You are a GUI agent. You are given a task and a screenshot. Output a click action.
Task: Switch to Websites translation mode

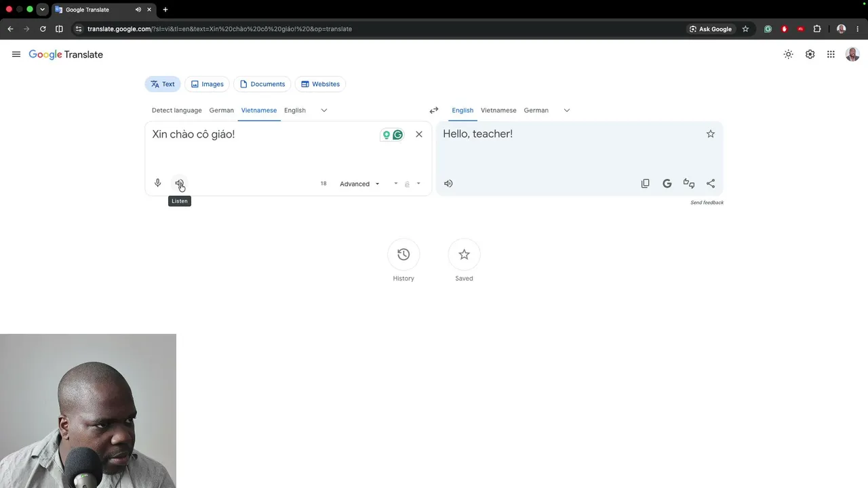click(x=320, y=84)
